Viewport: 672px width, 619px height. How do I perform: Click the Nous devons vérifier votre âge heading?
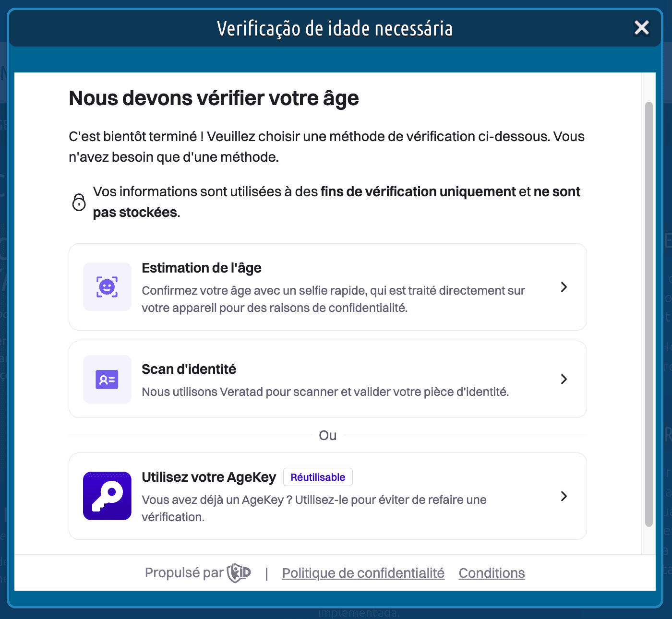[x=214, y=98]
